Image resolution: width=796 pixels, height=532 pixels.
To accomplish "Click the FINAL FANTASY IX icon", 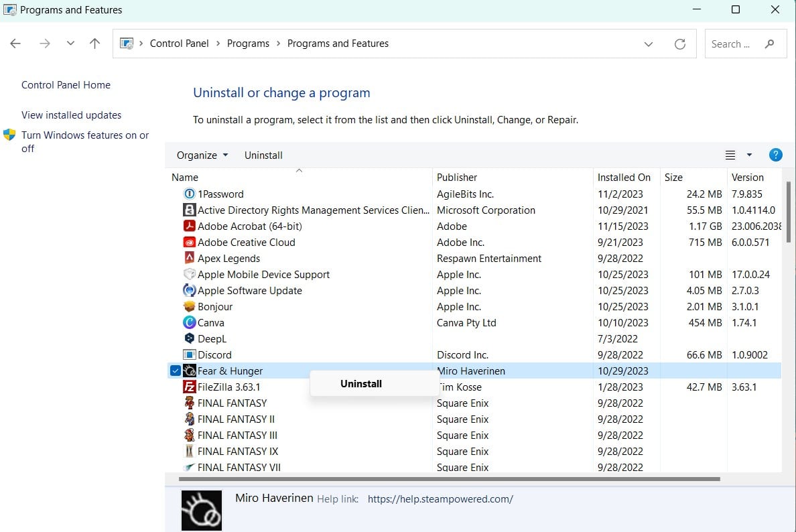I will tap(190, 451).
